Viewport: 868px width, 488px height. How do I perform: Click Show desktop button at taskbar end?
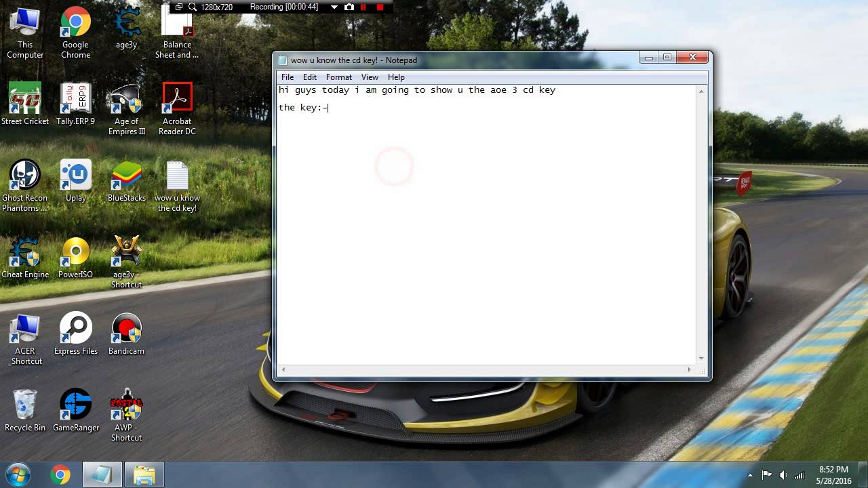(x=863, y=474)
